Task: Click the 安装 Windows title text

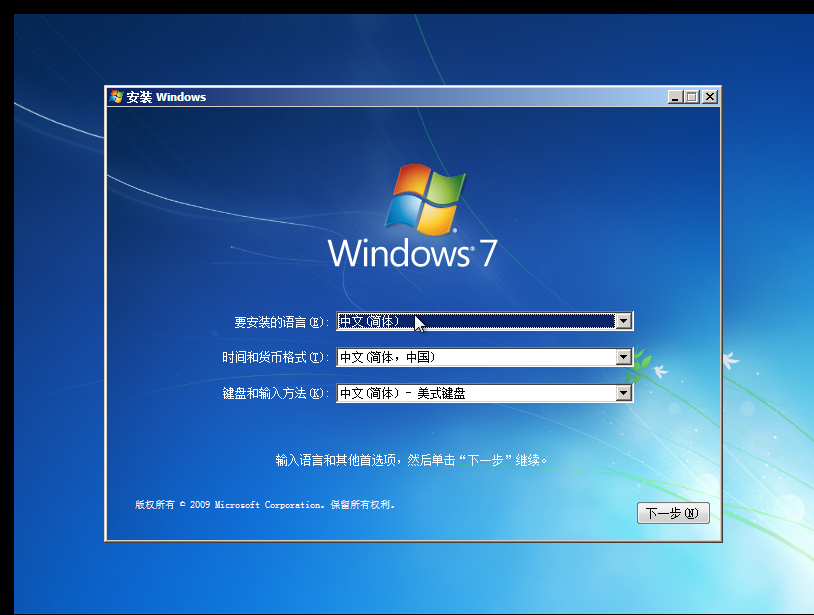Action: 166,97
